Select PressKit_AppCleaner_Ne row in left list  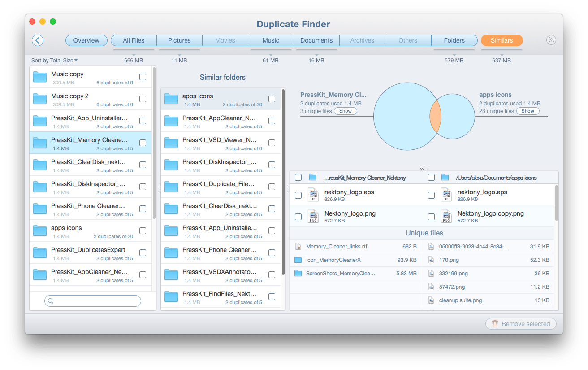tap(91, 275)
